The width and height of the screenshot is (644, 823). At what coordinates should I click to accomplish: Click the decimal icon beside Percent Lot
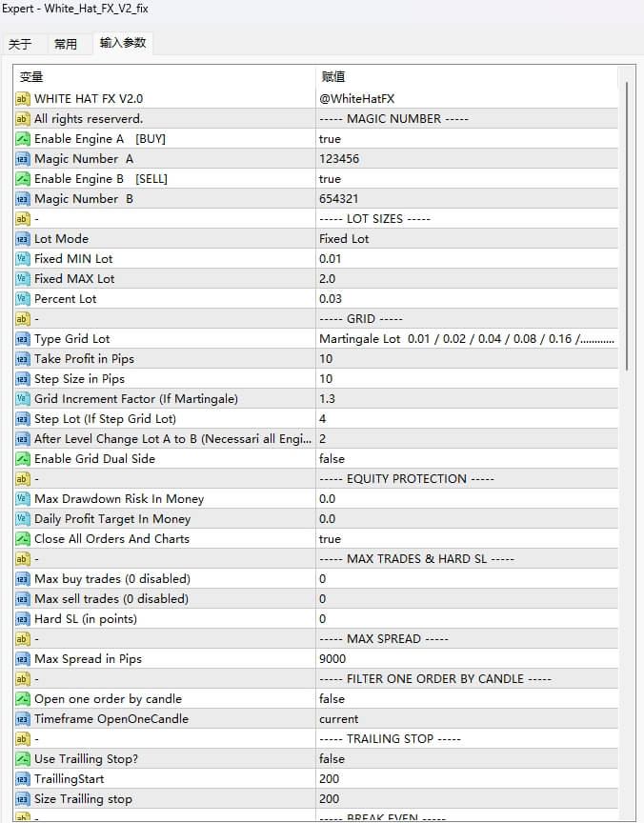pos(23,299)
